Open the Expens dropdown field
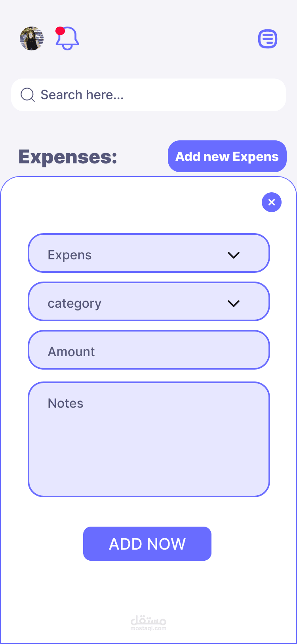Viewport: 297px width, 644px height. pyautogui.click(x=149, y=253)
